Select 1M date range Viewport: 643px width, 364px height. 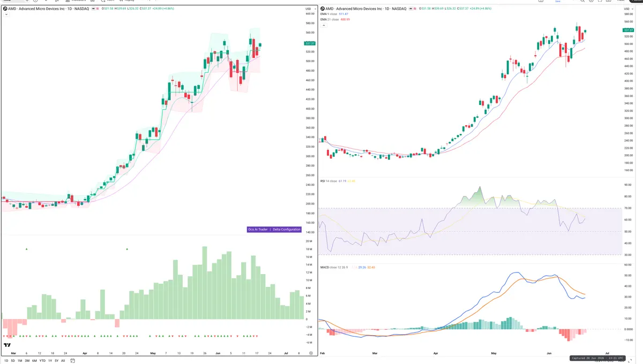[20, 361]
